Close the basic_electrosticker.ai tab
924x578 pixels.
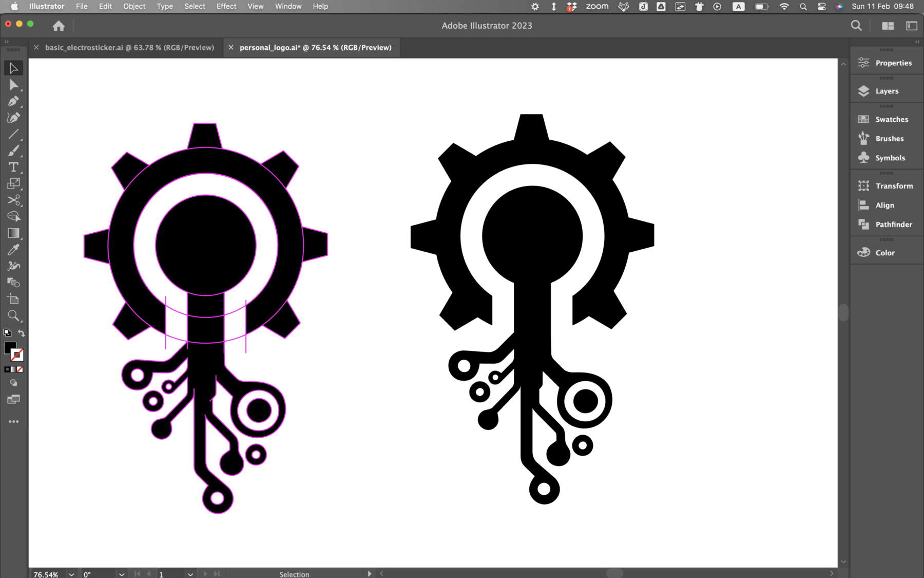36,47
